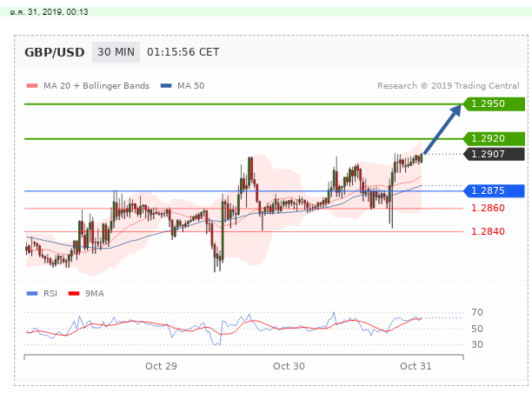532x393 pixels.
Task: Click the Oct 31 axis date
Action: (x=416, y=366)
